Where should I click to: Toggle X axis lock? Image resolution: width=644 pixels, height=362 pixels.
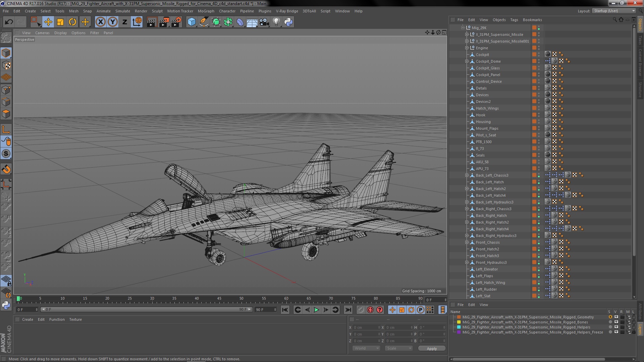pos(100,22)
